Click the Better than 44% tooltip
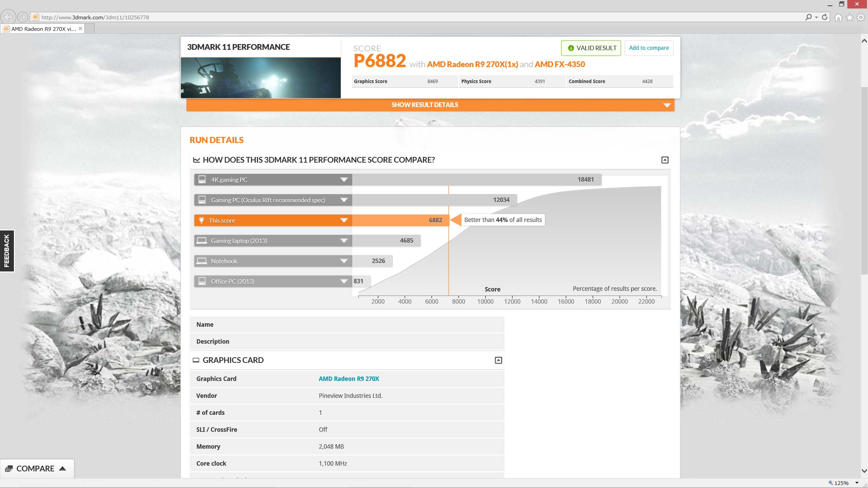Viewport: 868px width, 488px height. point(503,220)
